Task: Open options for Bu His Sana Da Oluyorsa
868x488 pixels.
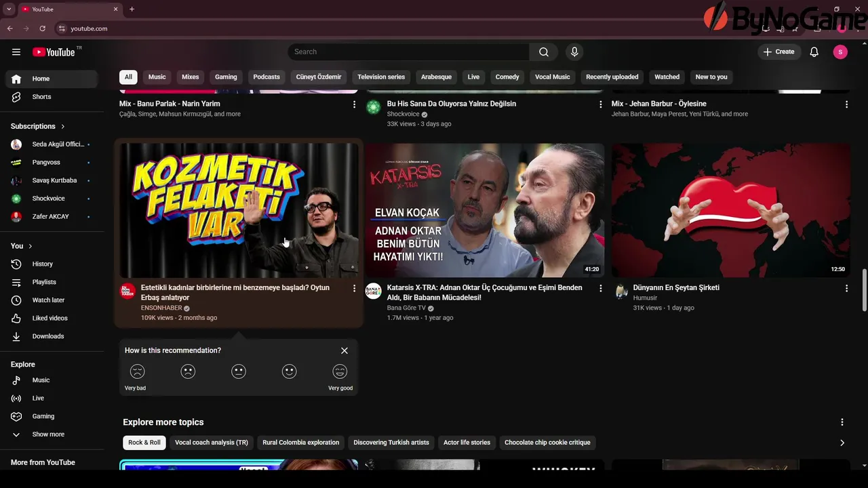Action: click(x=600, y=104)
